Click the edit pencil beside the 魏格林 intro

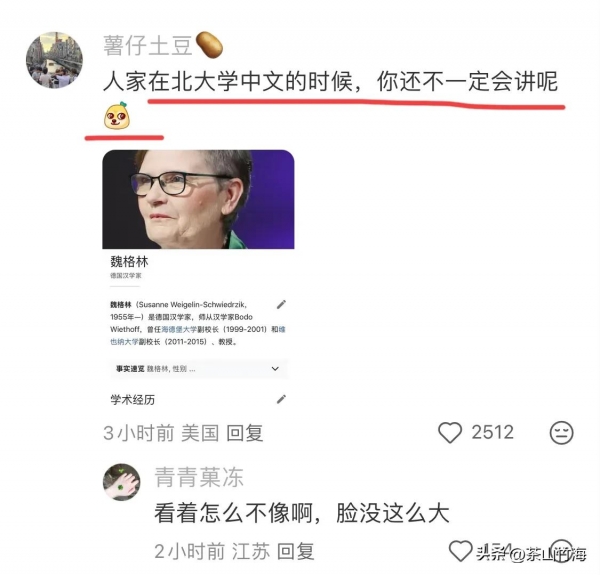281,305
